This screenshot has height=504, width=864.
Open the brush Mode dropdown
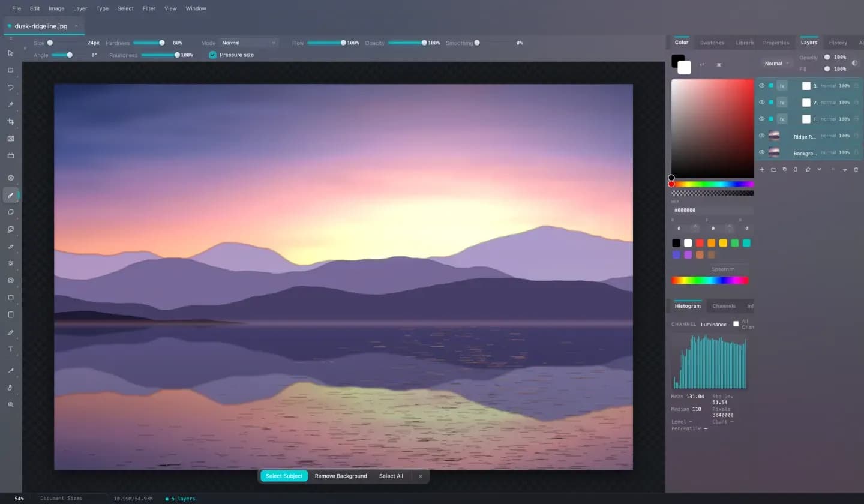[248, 43]
